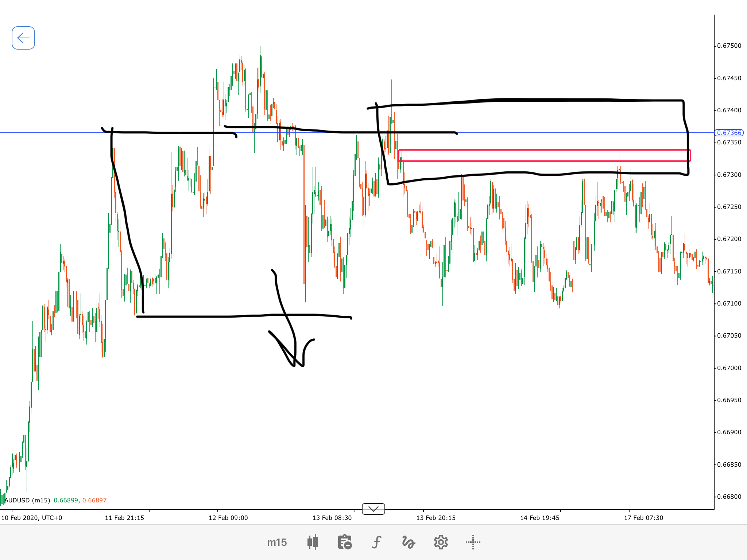Screen dimensions: 747x560
Task: Click the 0.67250 price axis label
Action: [729, 207]
